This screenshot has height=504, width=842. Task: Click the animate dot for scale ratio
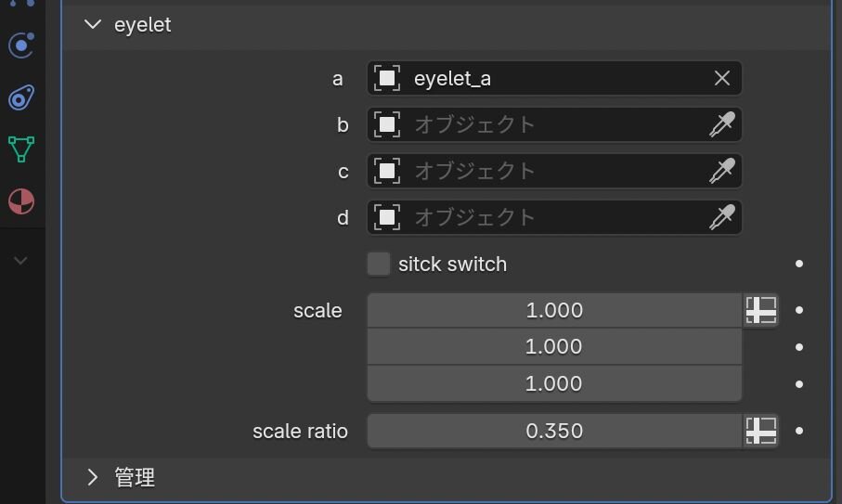click(799, 431)
